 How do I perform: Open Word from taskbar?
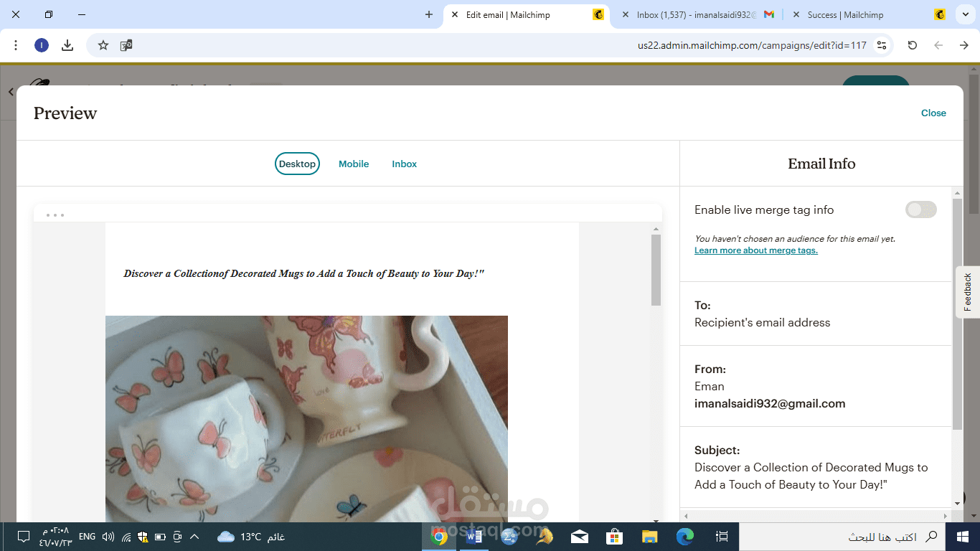tap(473, 537)
